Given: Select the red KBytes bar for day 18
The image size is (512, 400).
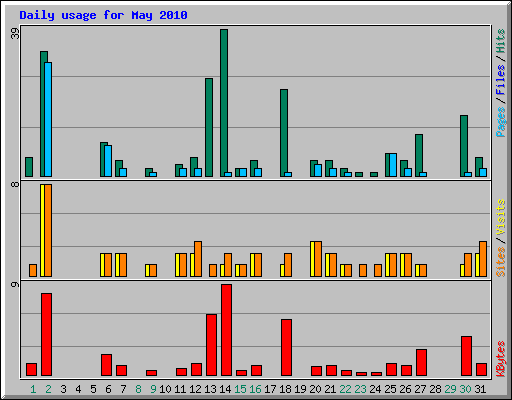Looking at the screenshot, I should [x=286, y=348].
